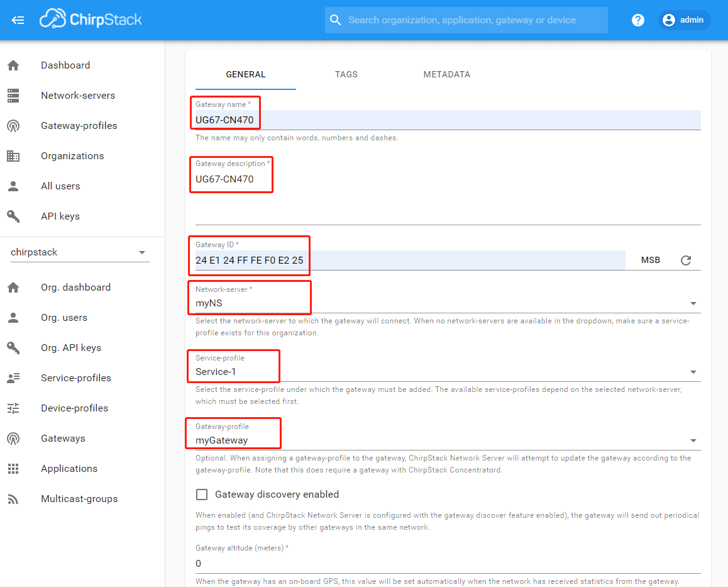
Task: Click the help question mark icon
Action: click(x=637, y=20)
